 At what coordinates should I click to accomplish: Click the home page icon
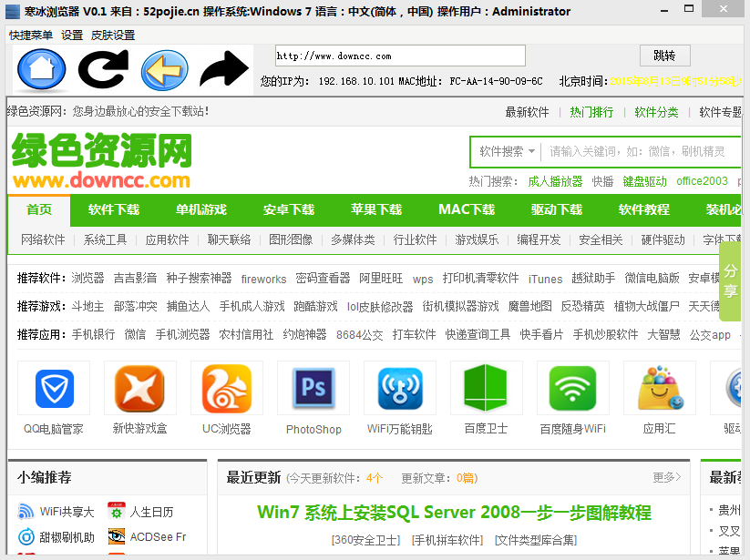tap(40, 69)
